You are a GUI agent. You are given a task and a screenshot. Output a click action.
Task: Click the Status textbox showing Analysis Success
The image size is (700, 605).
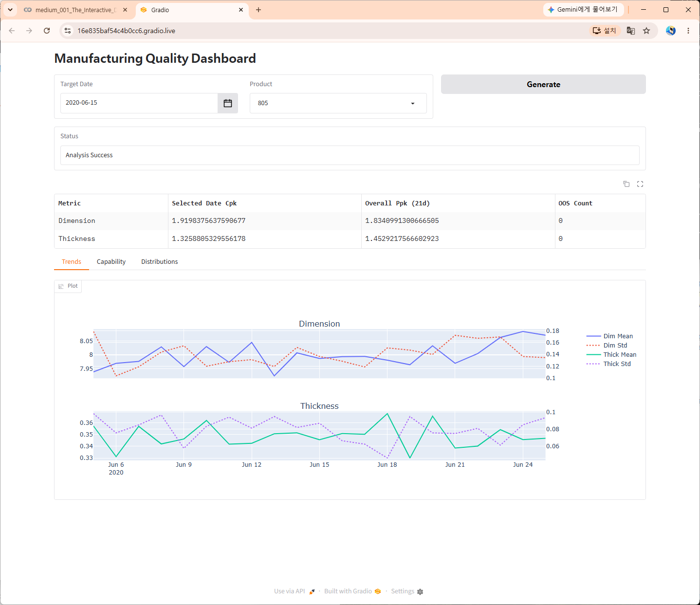(350, 155)
